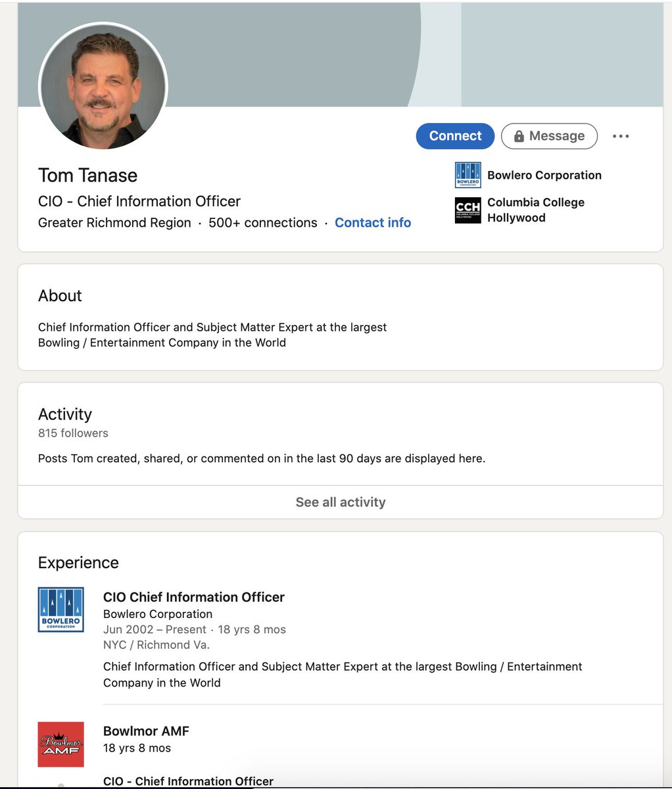This screenshot has width=672, height=789.
Task: Open Bowlero Corporation link in profile header
Action: [544, 175]
